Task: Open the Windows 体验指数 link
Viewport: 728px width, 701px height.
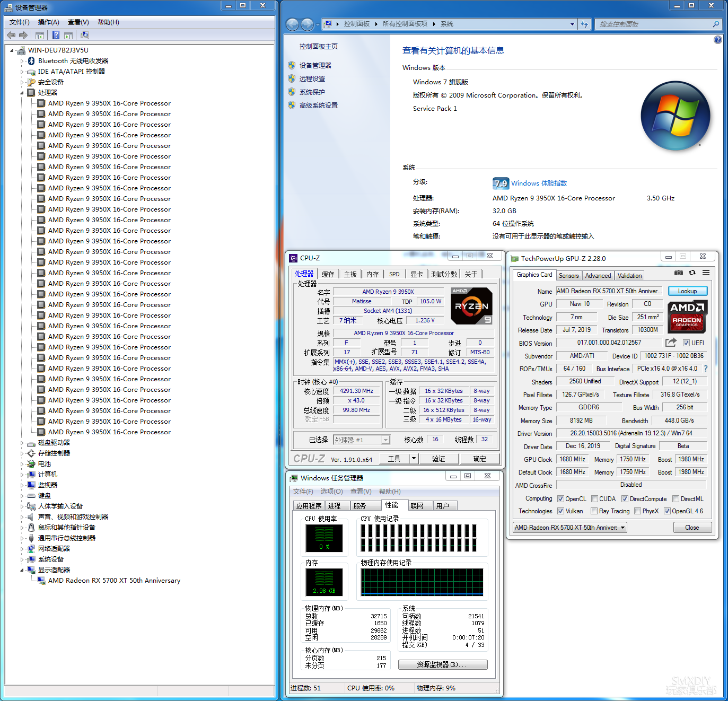Action: point(539,183)
